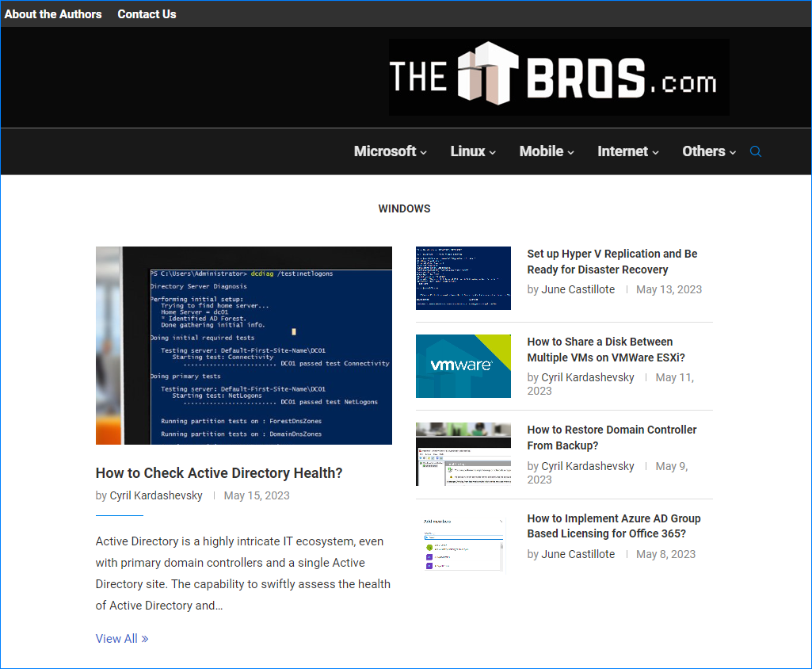Screen dimensions: 812x669
Task: Expand the Mobile menu
Action: coord(547,151)
